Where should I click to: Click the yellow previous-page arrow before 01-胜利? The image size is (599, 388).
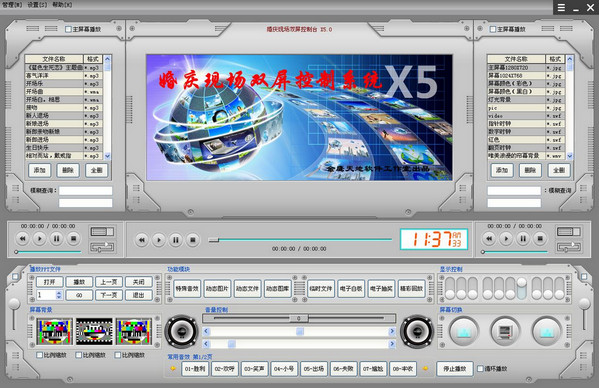tap(173, 369)
